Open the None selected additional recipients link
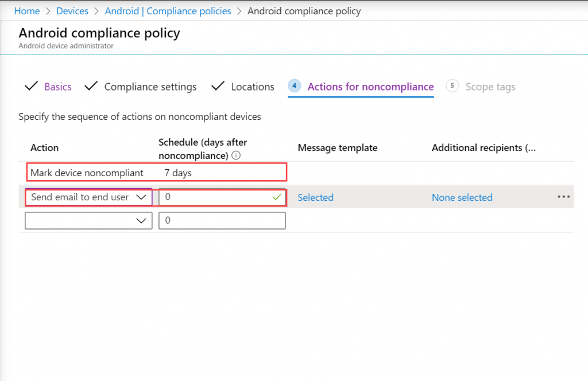This screenshot has width=588, height=381. click(x=462, y=197)
